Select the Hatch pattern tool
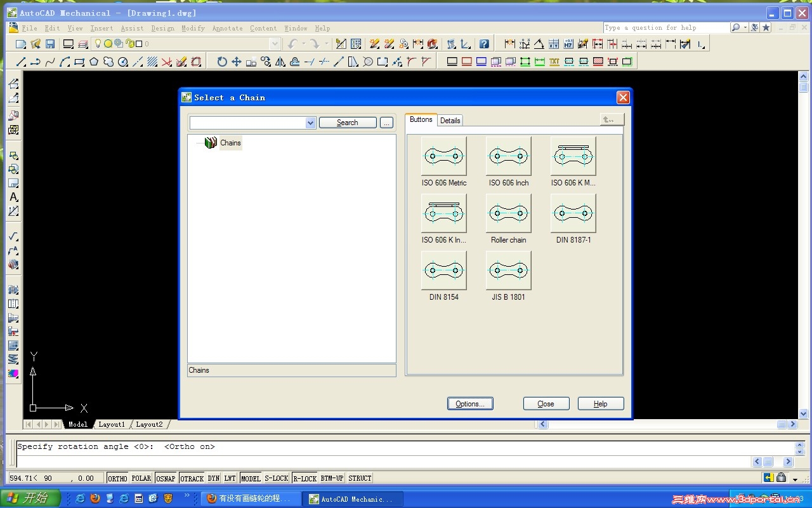The width and height of the screenshot is (812, 508). (152, 62)
